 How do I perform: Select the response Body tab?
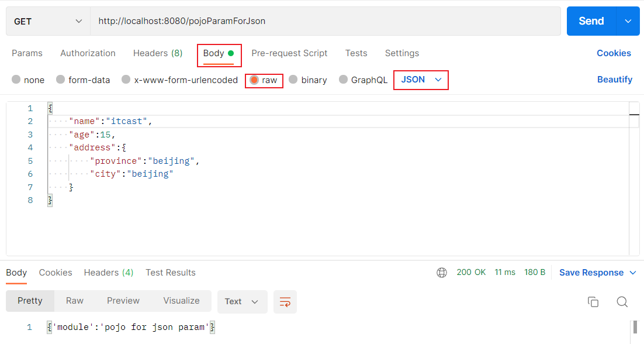tap(16, 273)
